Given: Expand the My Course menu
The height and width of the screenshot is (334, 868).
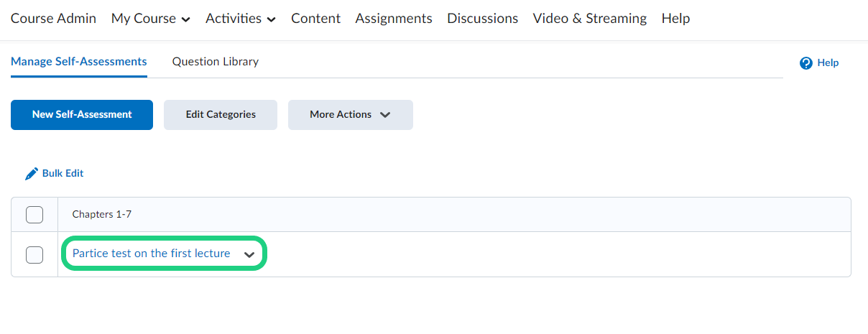Looking at the screenshot, I should [x=150, y=19].
